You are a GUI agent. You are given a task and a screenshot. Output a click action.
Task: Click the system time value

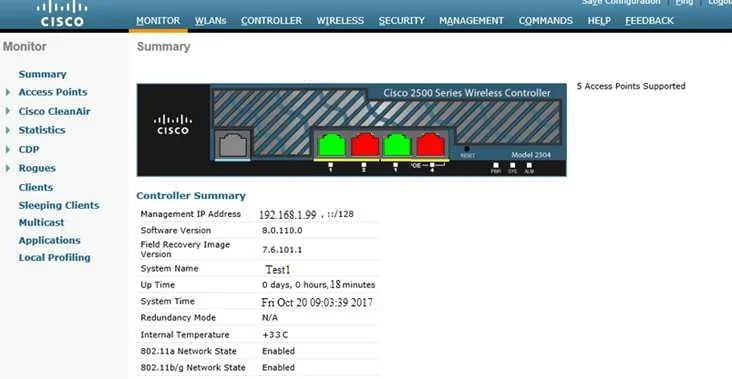pyautogui.click(x=317, y=302)
